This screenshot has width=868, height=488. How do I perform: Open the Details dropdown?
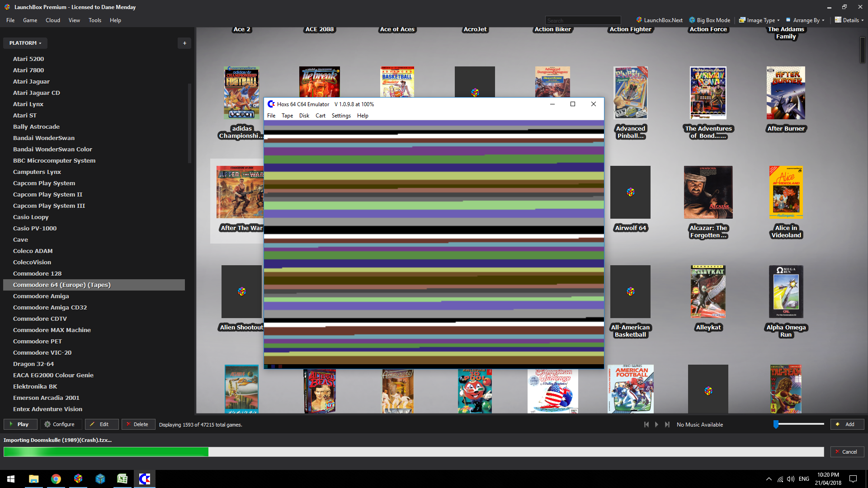coord(849,20)
